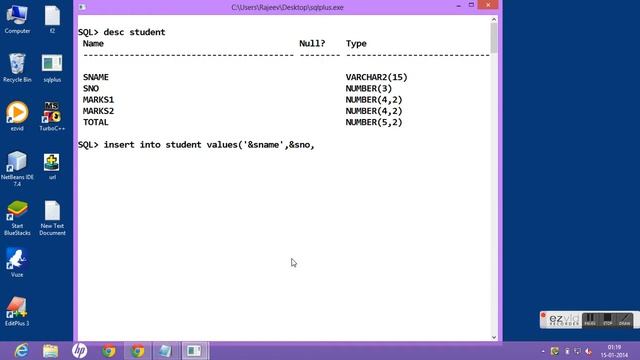Stop the ezvid recording
The image size is (640, 360).
tap(608, 320)
